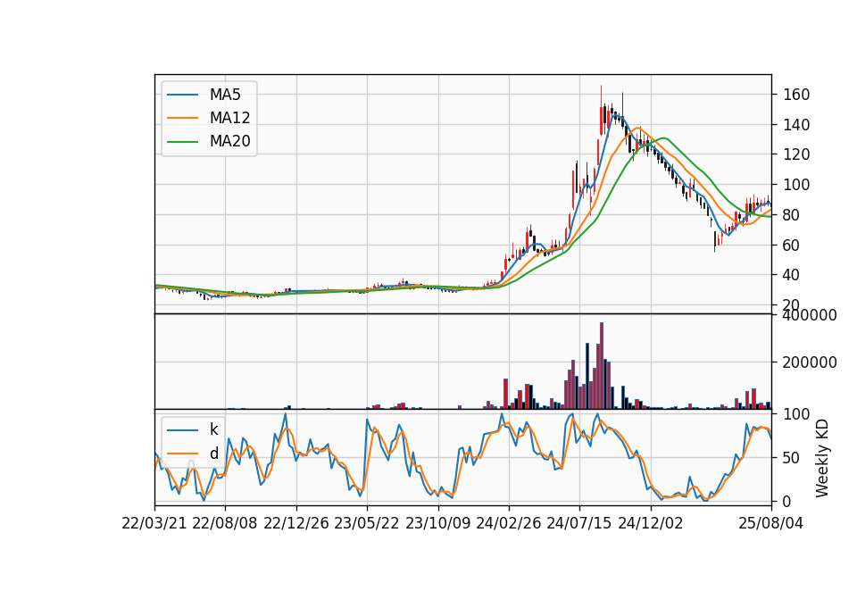The image size is (857, 616).
Task: Click the 22/03/21 date label
Action: click(x=154, y=523)
